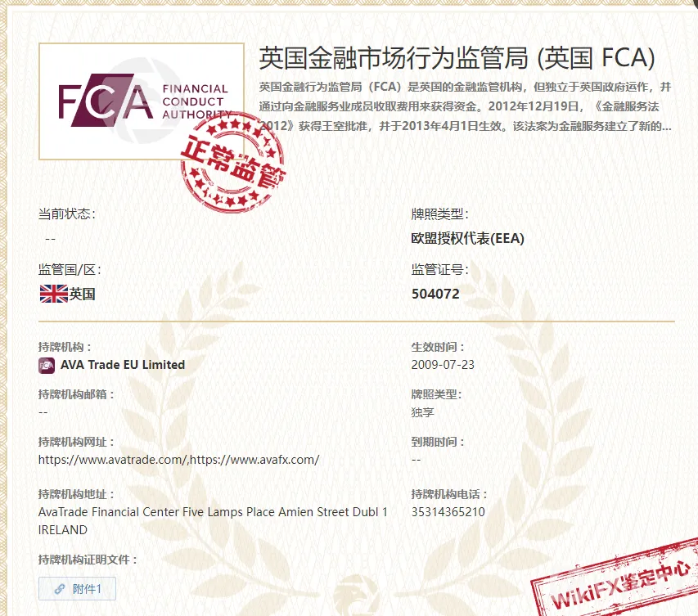Viewport: 698px width, 616px height.
Task: Click the license type value 独享
Action: [x=422, y=412]
